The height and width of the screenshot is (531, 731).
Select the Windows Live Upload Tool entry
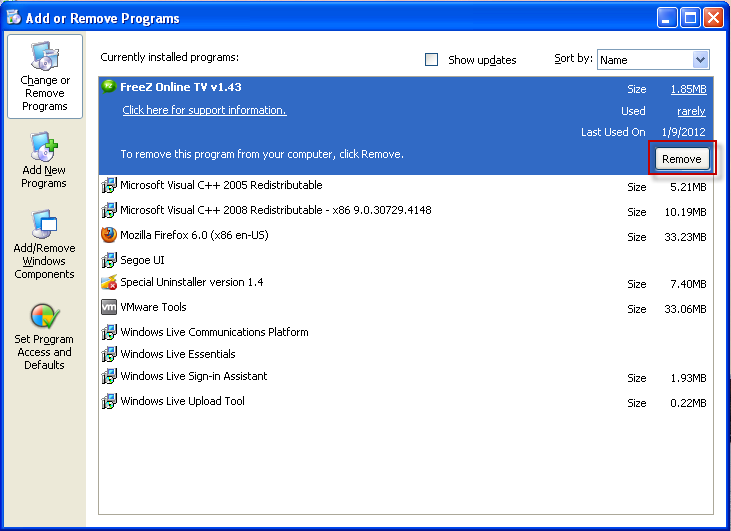pyautogui.click(x=406, y=402)
